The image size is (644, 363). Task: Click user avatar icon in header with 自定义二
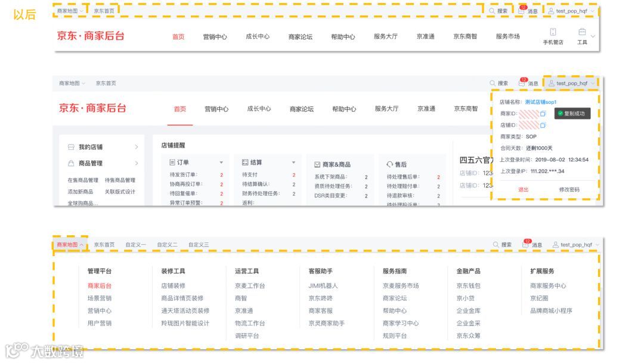click(x=555, y=245)
